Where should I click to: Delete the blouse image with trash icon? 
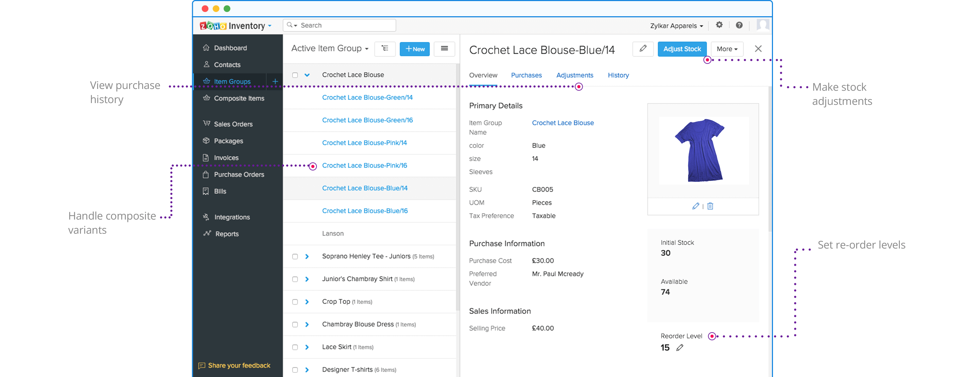pos(710,206)
